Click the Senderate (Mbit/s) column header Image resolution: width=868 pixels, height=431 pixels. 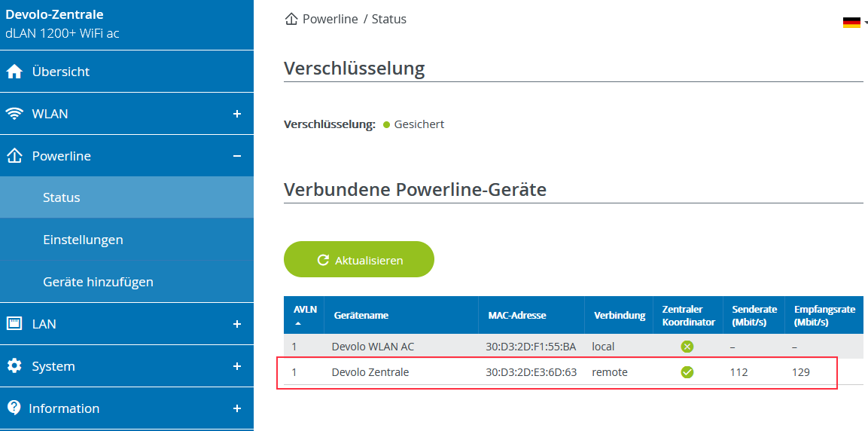[x=754, y=315]
